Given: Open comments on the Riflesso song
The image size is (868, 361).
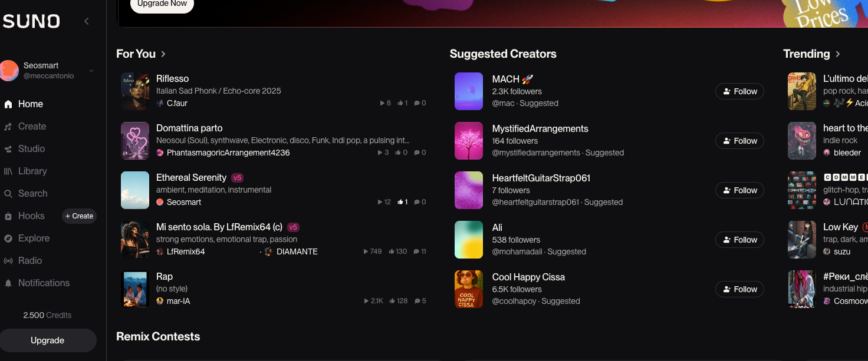Looking at the screenshot, I should (417, 103).
